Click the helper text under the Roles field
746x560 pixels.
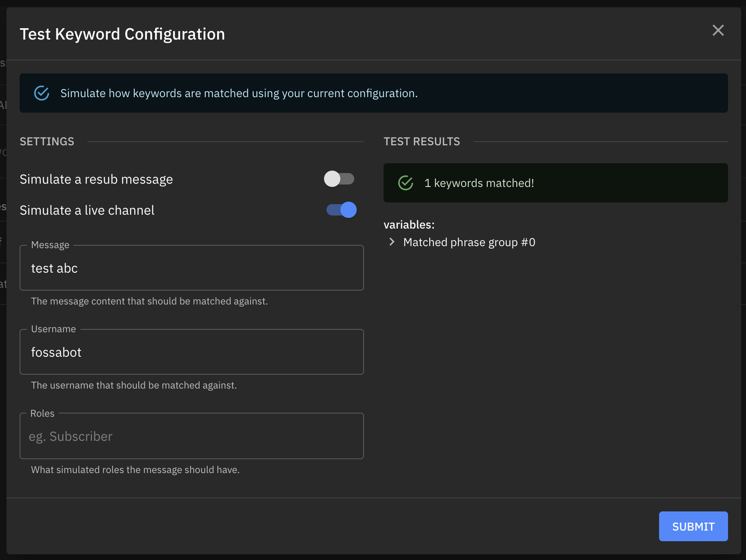[x=135, y=470]
